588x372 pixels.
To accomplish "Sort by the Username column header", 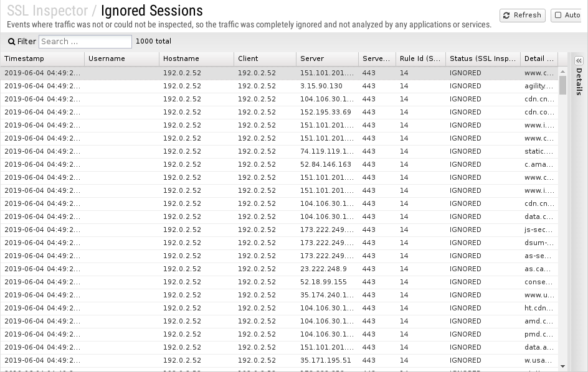I will coord(121,59).
